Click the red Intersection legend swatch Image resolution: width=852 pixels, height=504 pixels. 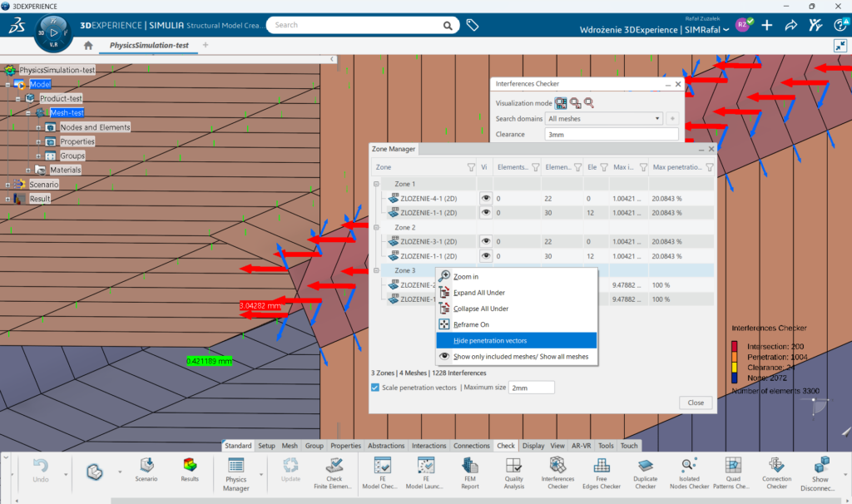point(736,346)
